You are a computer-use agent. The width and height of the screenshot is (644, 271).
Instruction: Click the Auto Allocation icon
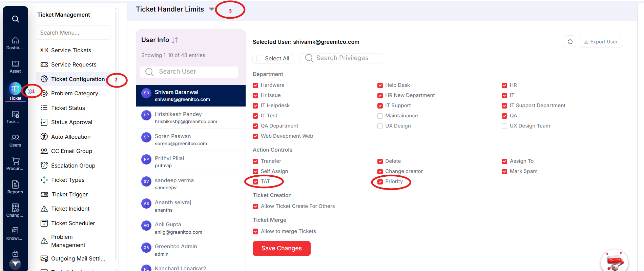pos(44,137)
